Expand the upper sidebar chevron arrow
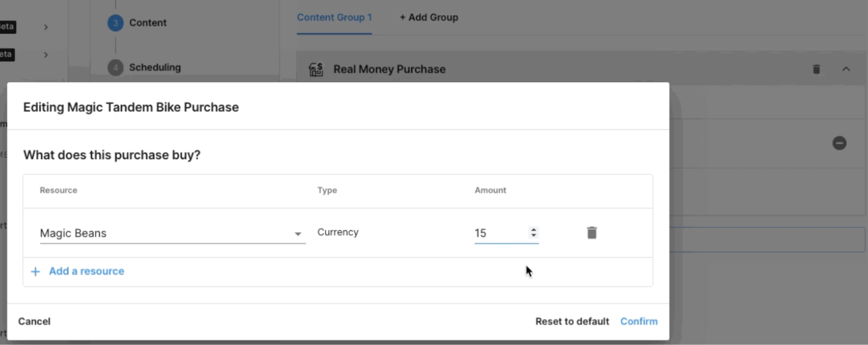This screenshot has height=345, width=868. point(45,27)
